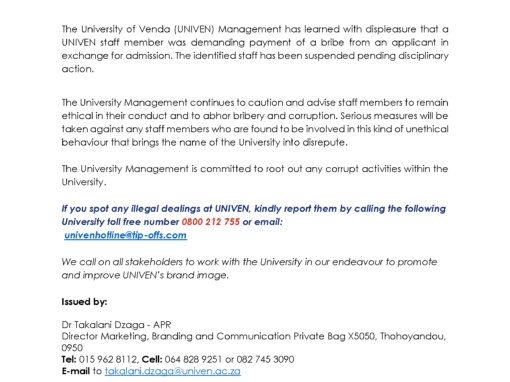Click the telephone number 015 962 8112
The image size is (510, 382).
pyautogui.click(x=108, y=359)
